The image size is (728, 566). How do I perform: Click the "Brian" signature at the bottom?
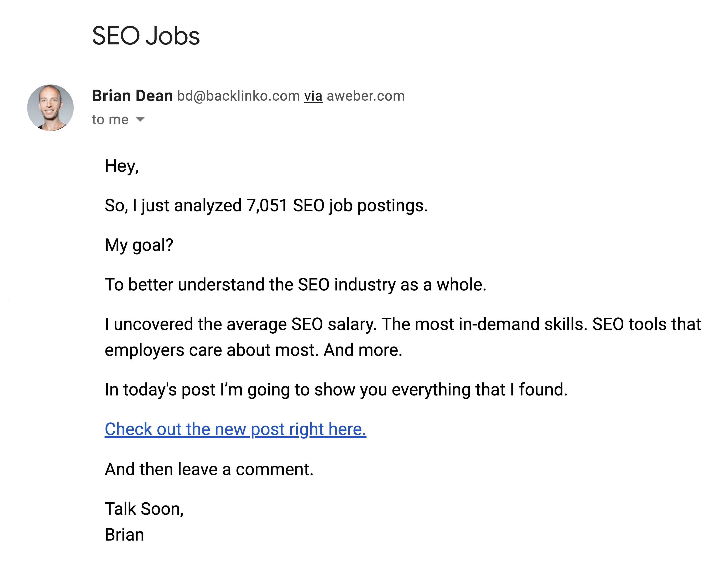[124, 535]
